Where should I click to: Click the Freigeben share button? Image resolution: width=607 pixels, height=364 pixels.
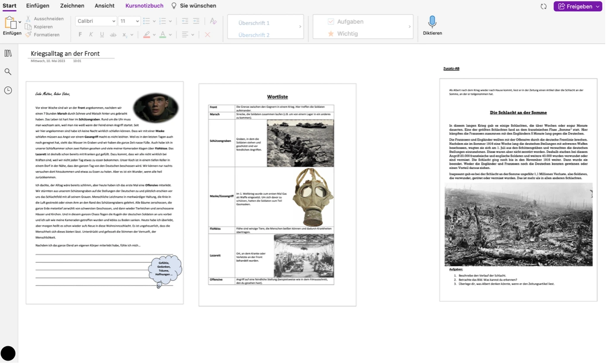[577, 7]
